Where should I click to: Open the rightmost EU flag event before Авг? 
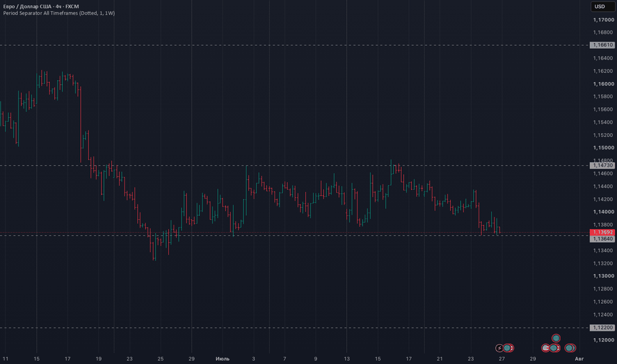coord(569,348)
